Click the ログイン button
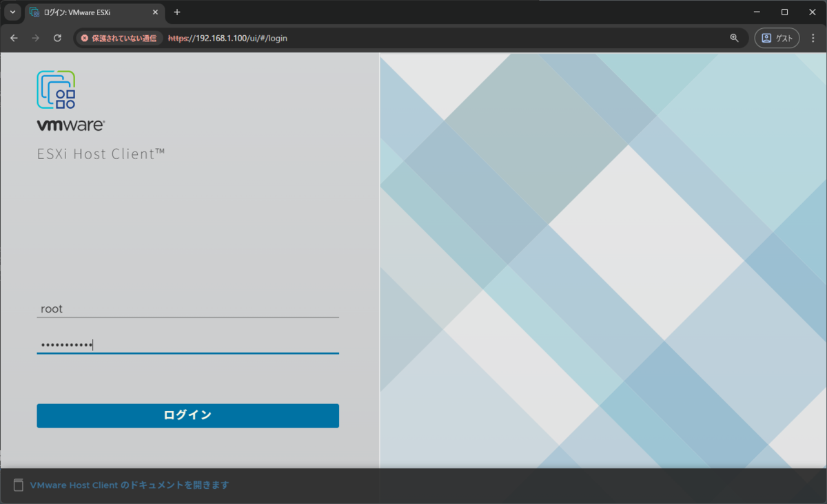The image size is (827, 504). click(x=187, y=415)
